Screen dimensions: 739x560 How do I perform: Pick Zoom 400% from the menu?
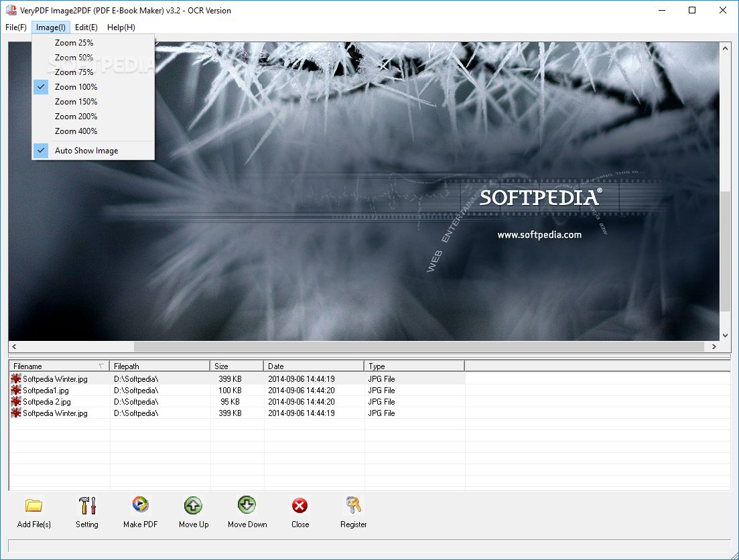[93, 131]
